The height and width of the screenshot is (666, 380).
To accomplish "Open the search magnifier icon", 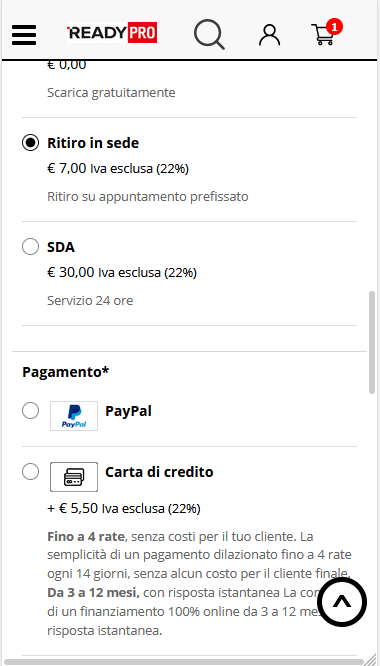I will pyautogui.click(x=209, y=34).
